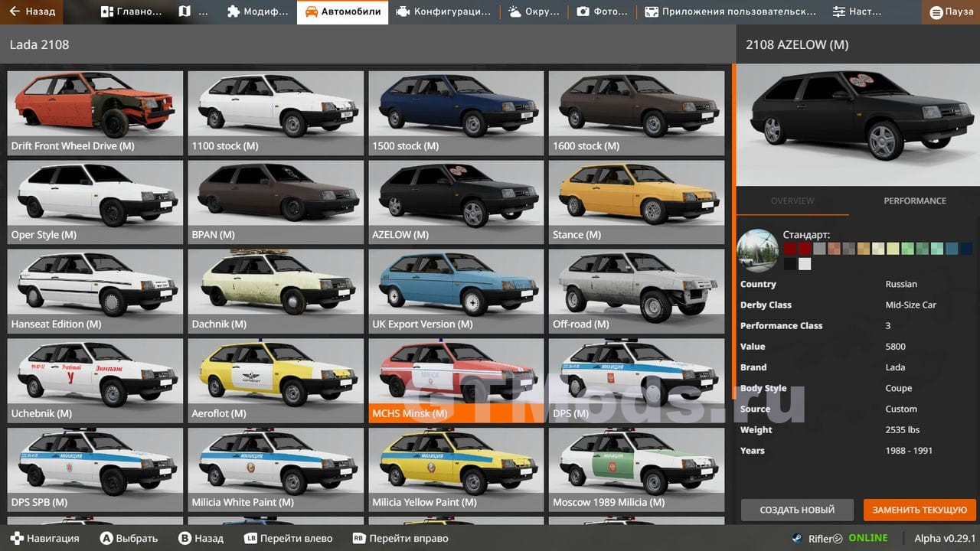
Task: Open the Модиф mods puzzle tab
Action: (258, 11)
